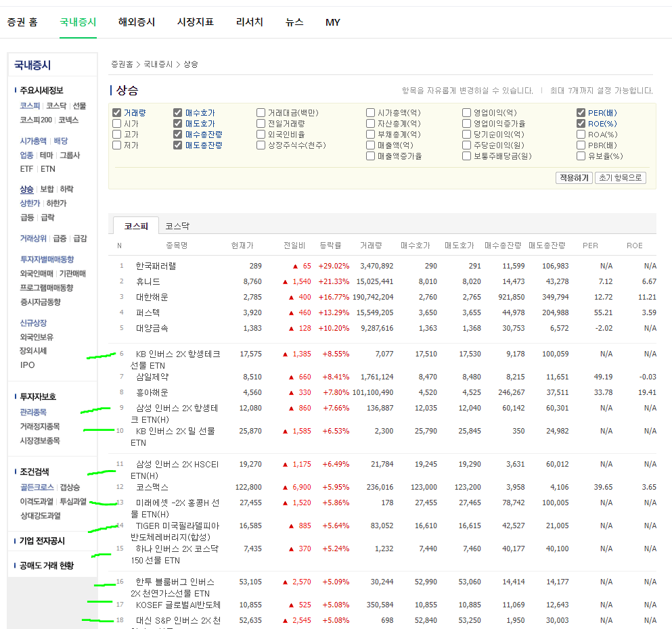Enable the 거래대금(백만) checkbox

point(261,113)
